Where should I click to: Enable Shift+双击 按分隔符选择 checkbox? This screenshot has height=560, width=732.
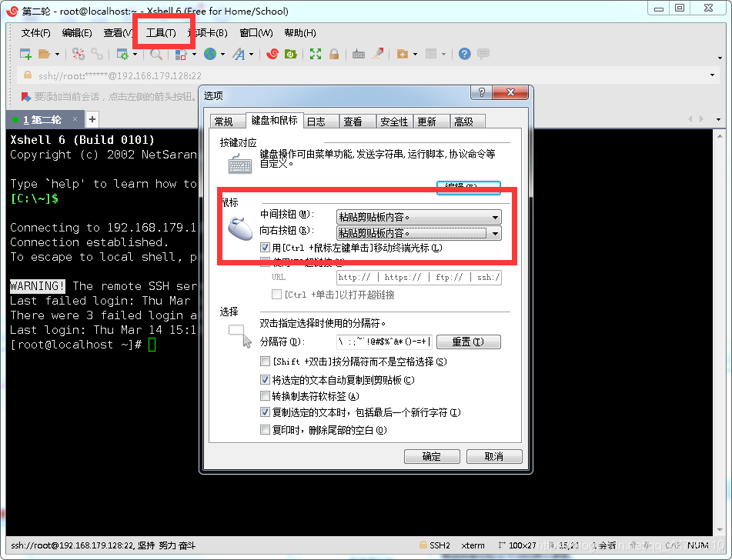[265, 362]
